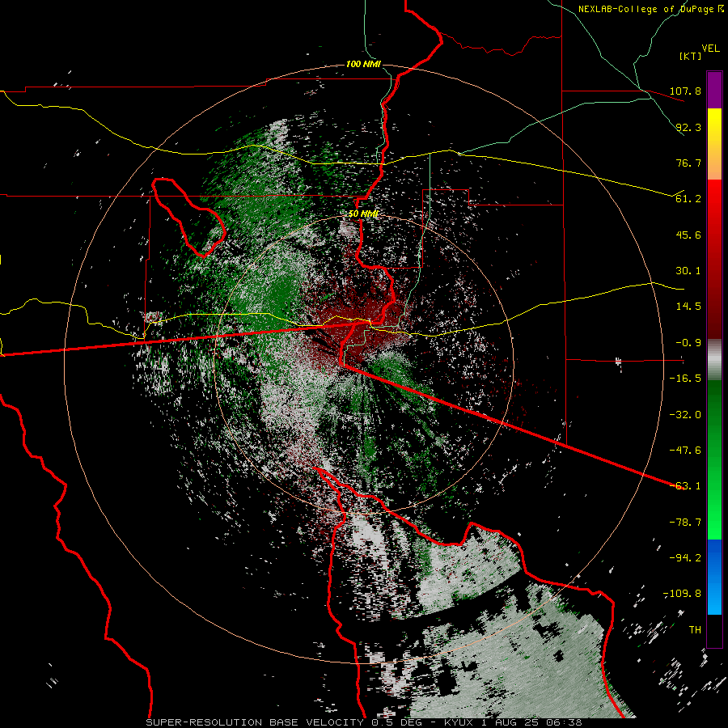The image size is (728, 728).
Task: Click the -32.0 legend value
Action: 685,415
